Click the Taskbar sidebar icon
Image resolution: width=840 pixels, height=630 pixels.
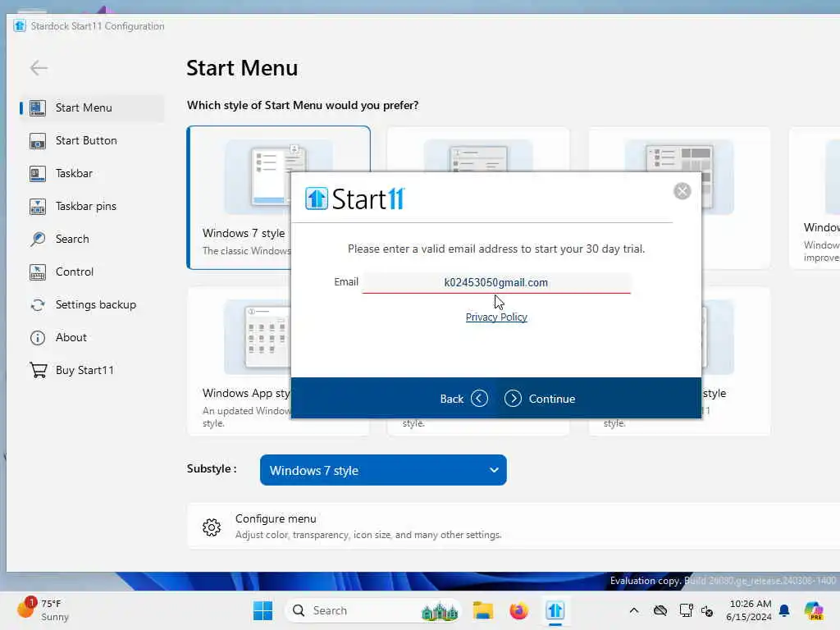pos(38,174)
